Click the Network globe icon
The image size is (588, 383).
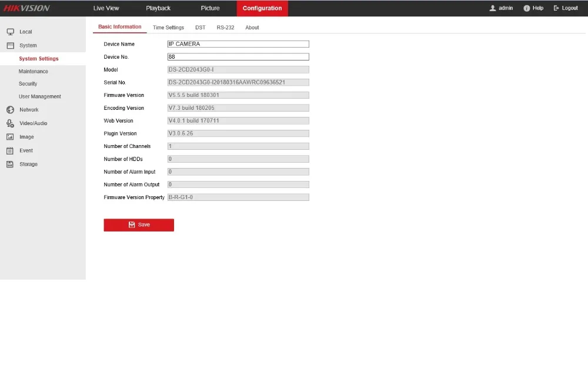tap(11, 110)
